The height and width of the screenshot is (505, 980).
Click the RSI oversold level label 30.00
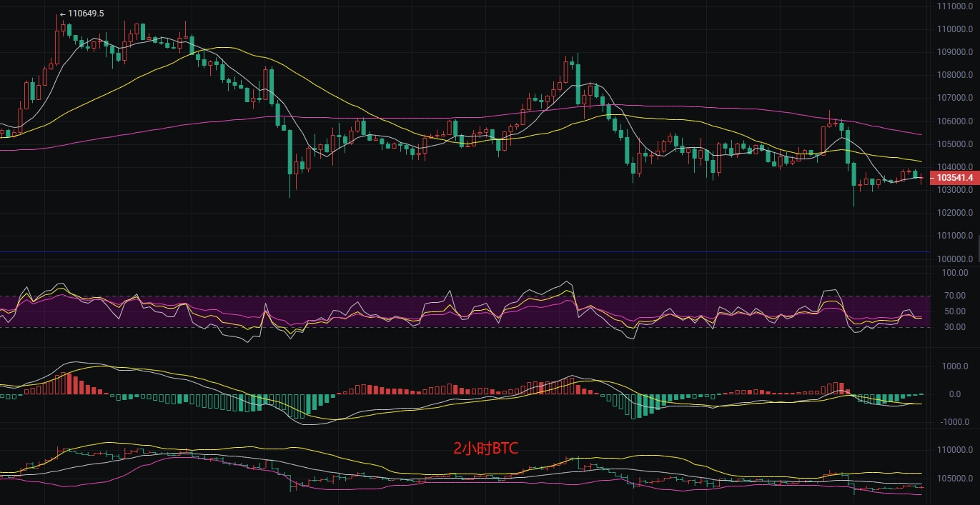click(x=956, y=327)
